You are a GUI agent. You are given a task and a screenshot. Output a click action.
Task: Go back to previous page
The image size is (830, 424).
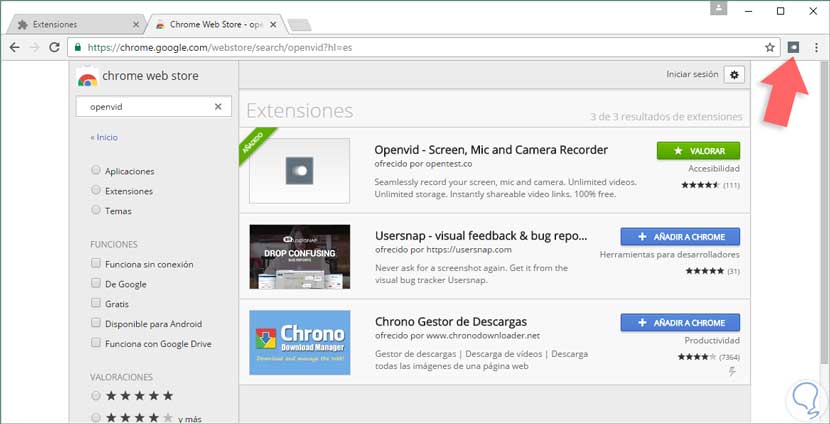(x=15, y=48)
